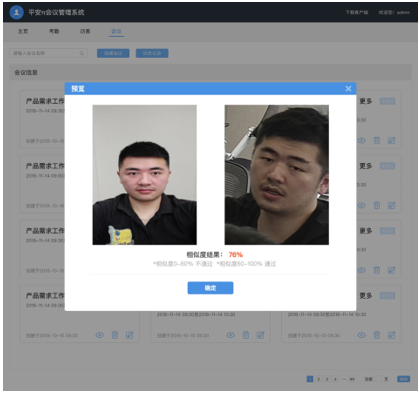
Task: Click the left registered face photo
Action: 144,175
